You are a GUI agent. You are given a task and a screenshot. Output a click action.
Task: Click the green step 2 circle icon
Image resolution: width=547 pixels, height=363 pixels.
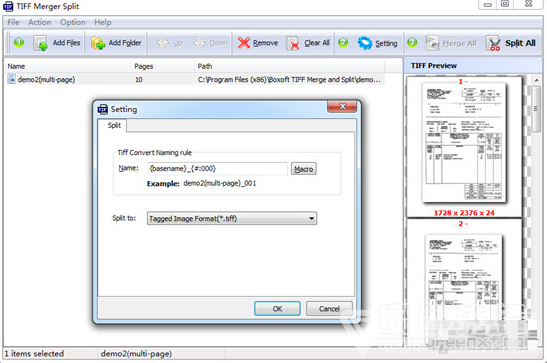pyautogui.click(x=343, y=43)
